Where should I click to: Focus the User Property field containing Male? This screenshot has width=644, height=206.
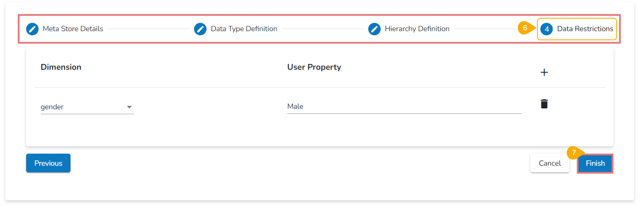(404, 107)
